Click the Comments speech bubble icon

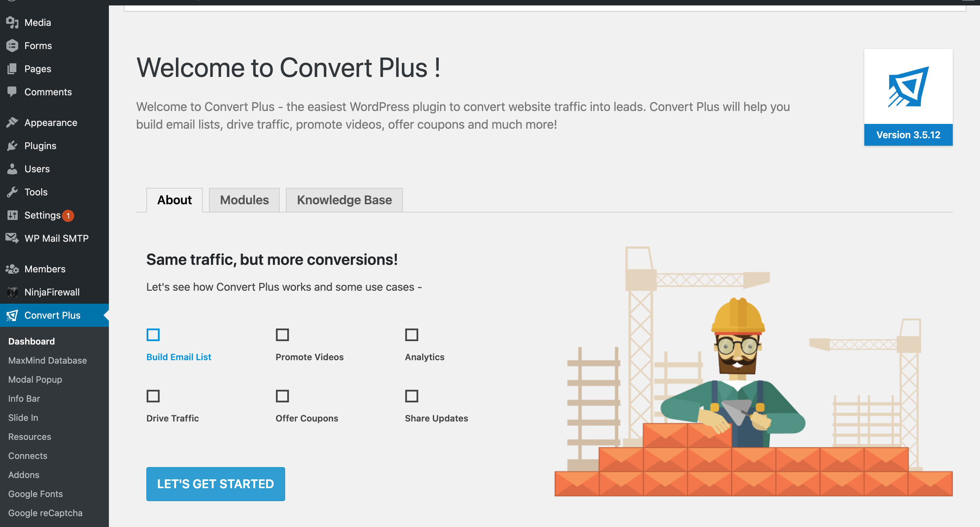pos(12,92)
